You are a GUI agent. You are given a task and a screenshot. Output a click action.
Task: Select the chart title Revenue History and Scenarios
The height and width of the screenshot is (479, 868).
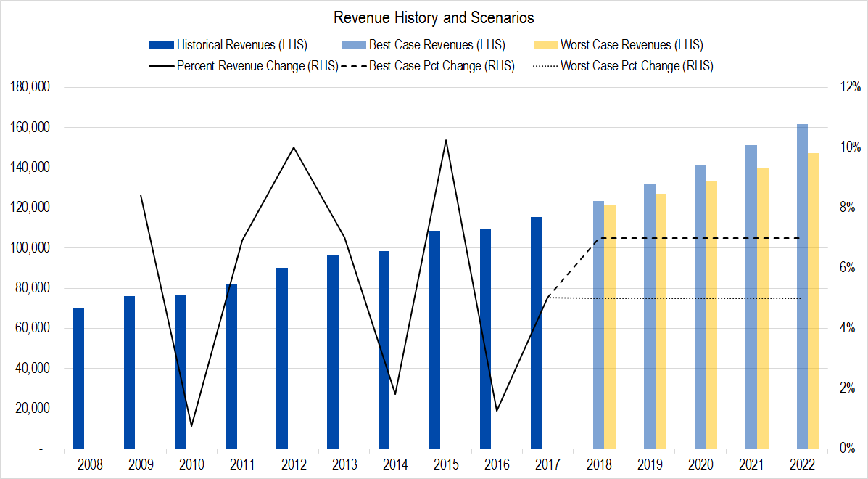(434, 17)
